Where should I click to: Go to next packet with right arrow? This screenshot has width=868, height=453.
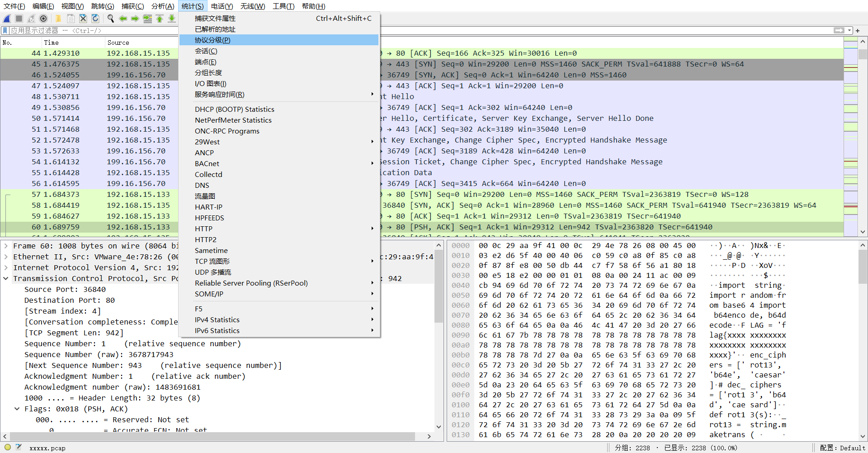(135, 19)
